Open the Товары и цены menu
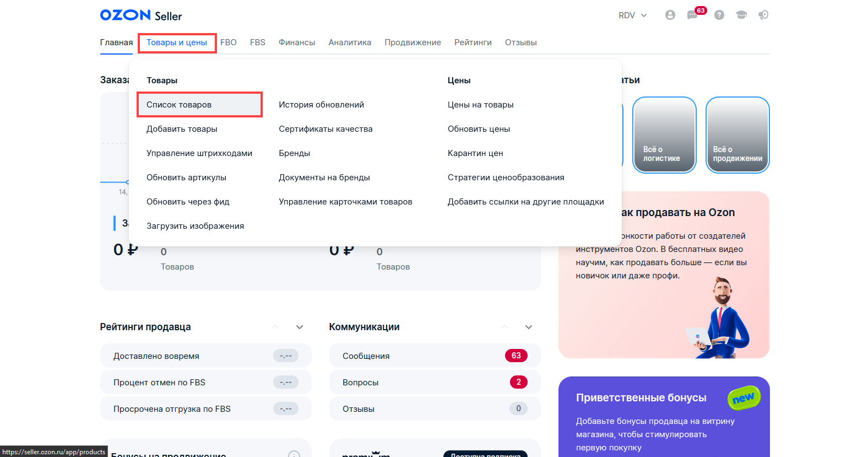 [x=177, y=42]
